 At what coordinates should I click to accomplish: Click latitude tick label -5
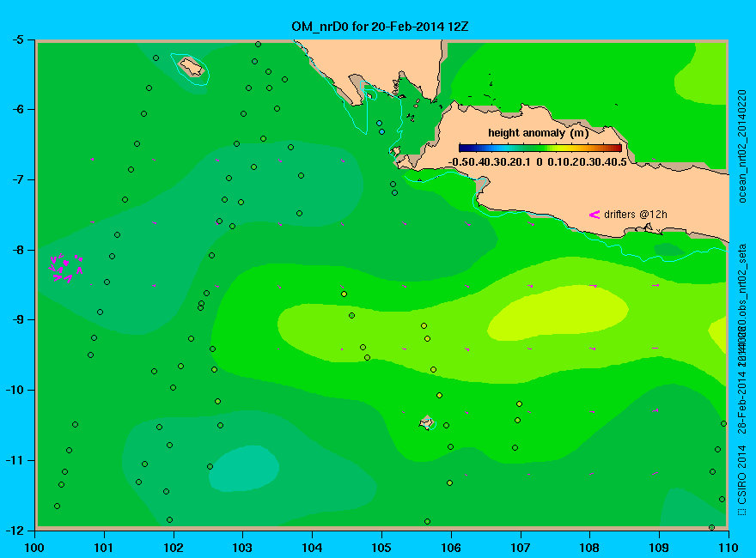17,39
